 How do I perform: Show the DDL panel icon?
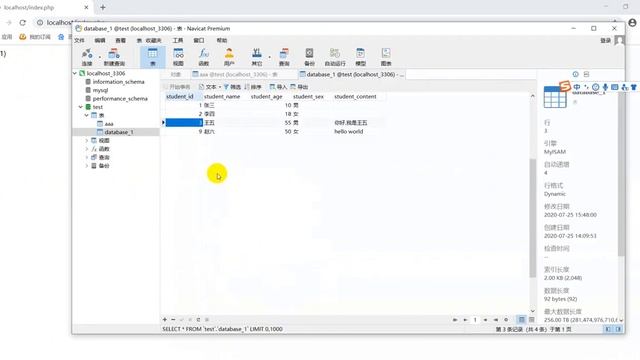coord(587,74)
